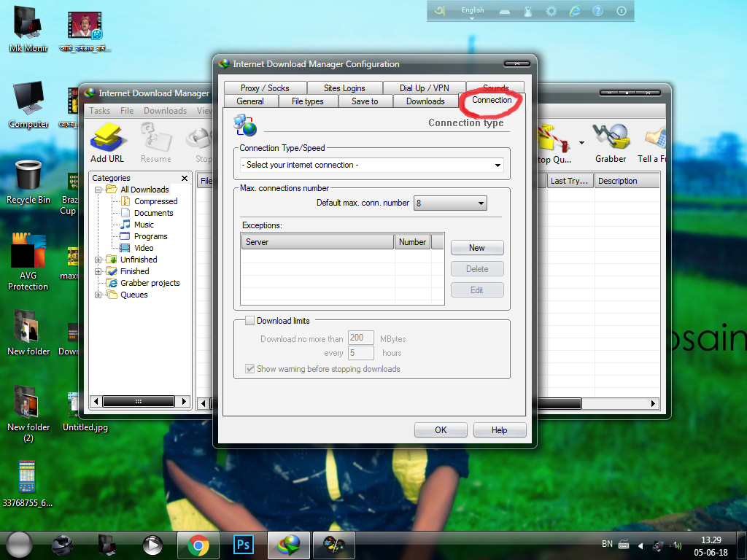The height and width of the screenshot is (560, 747).
Task: Open Compressed category icon
Action: pyautogui.click(x=125, y=201)
